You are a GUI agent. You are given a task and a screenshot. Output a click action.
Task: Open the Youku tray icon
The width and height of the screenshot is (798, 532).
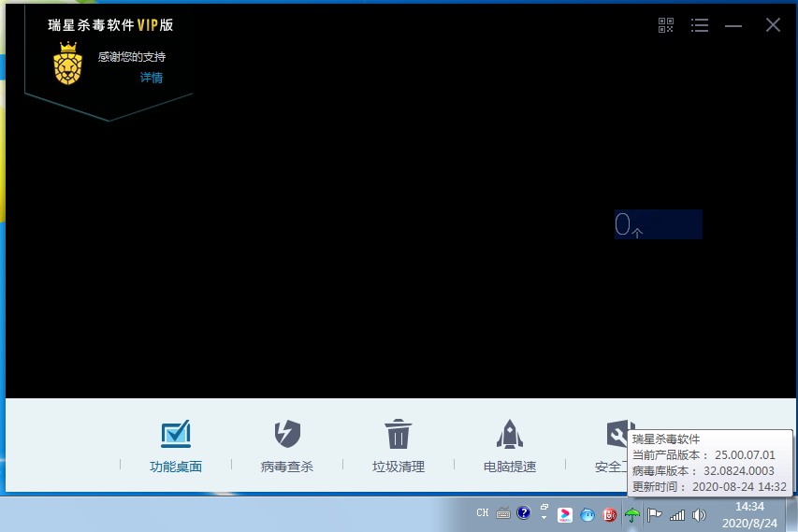pos(565,515)
